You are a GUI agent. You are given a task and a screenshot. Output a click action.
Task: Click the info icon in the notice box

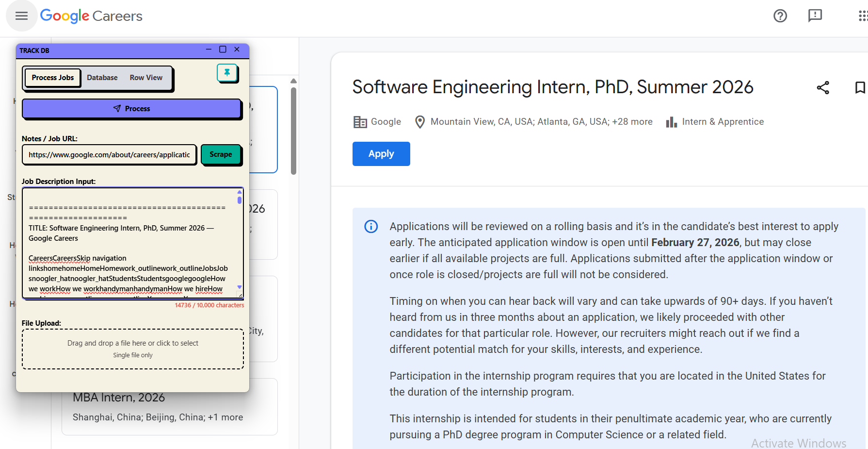[371, 227]
